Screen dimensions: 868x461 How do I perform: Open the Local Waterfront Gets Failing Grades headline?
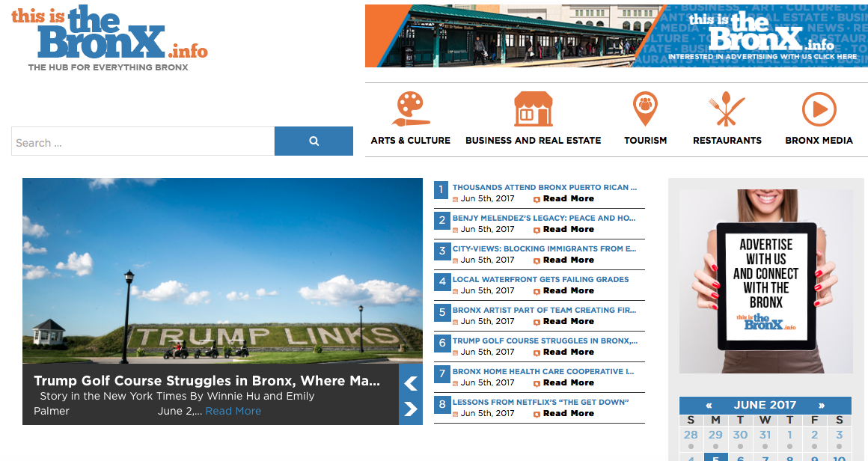click(x=540, y=279)
